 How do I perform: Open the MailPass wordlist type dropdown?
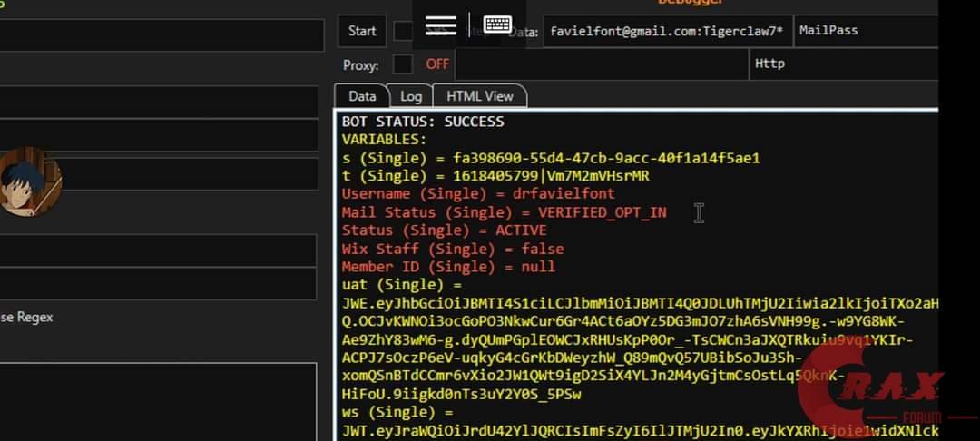[x=866, y=31]
